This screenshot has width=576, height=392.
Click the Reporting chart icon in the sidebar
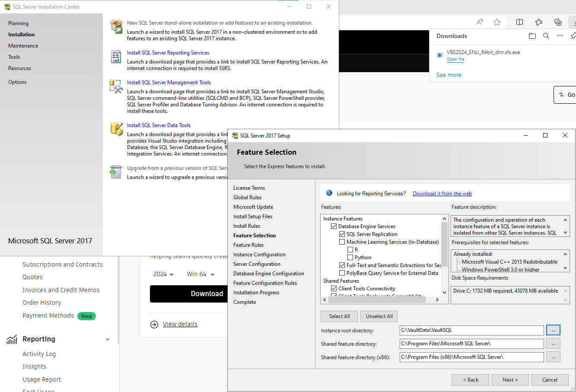coord(12,339)
